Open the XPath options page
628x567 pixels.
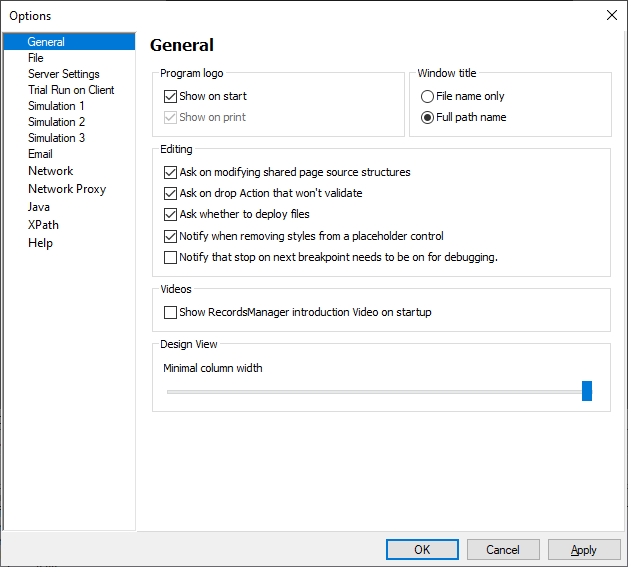coord(43,225)
